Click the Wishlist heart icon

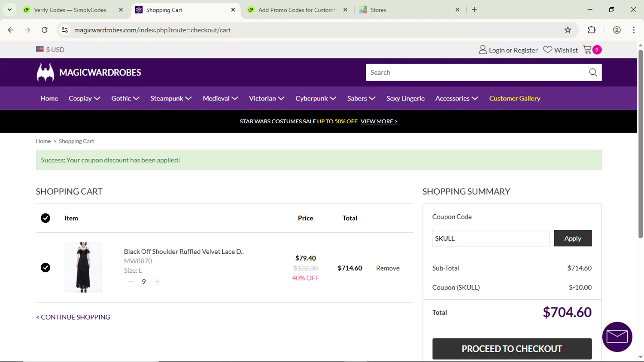(547, 50)
